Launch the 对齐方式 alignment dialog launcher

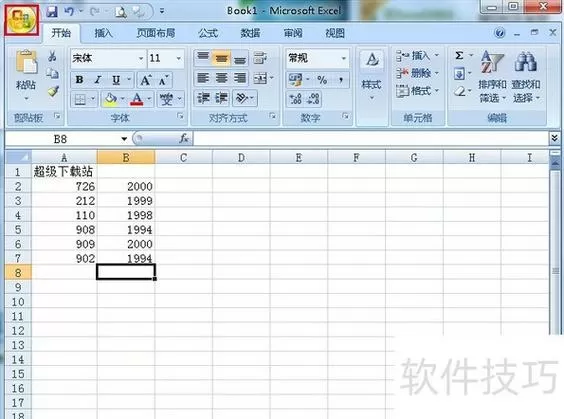tap(273, 116)
